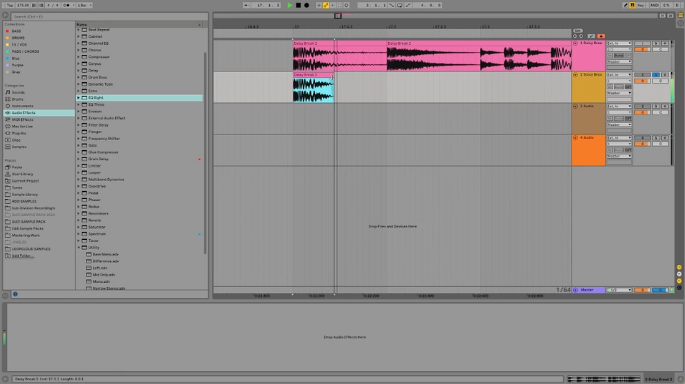Screen dimensions: 685x384
Task: Open the Master output dropdown on 4 Audio
Action: (619, 156)
